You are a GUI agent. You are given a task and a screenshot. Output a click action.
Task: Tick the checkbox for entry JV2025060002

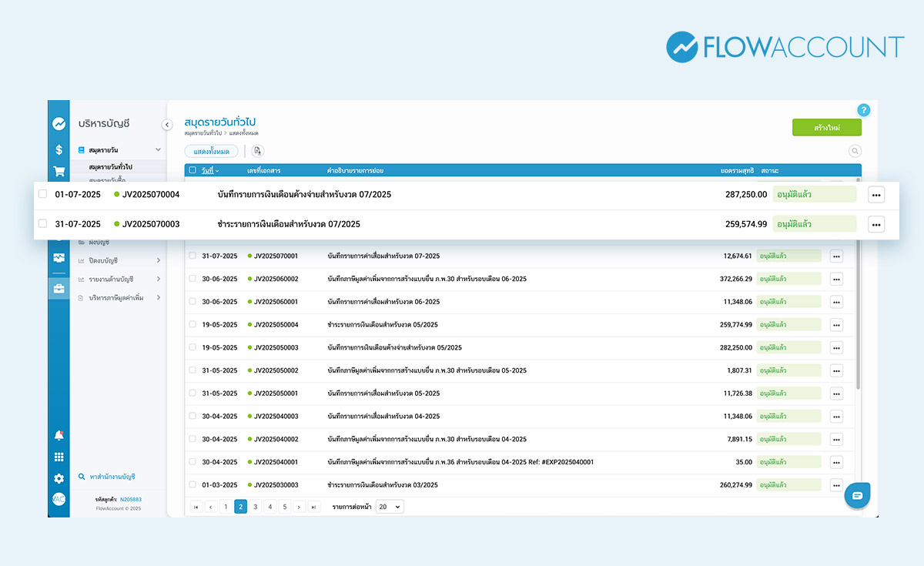(x=192, y=279)
